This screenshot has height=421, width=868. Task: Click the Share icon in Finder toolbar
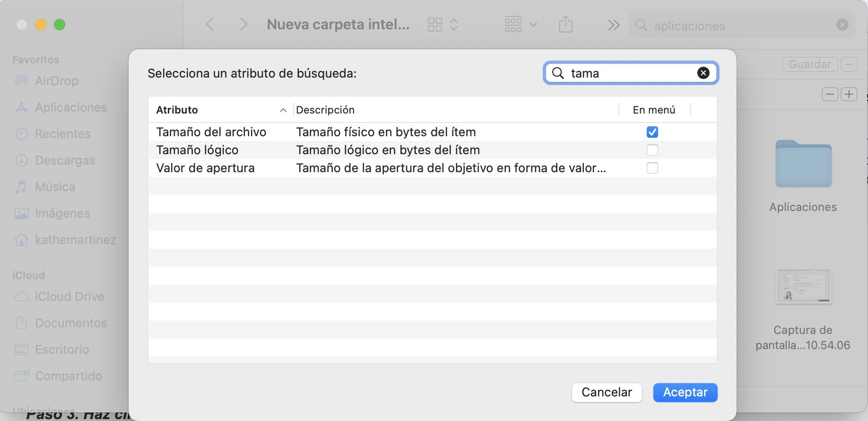(x=565, y=24)
